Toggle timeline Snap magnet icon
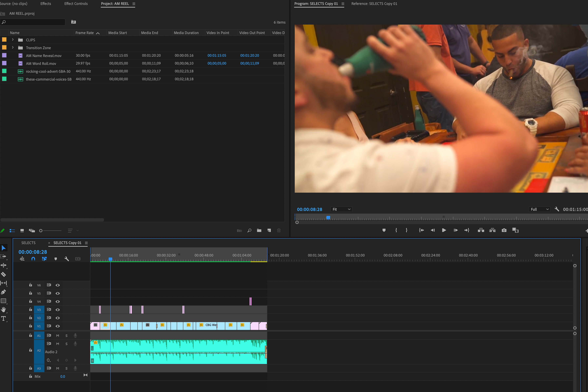588x392 pixels. click(x=33, y=259)
